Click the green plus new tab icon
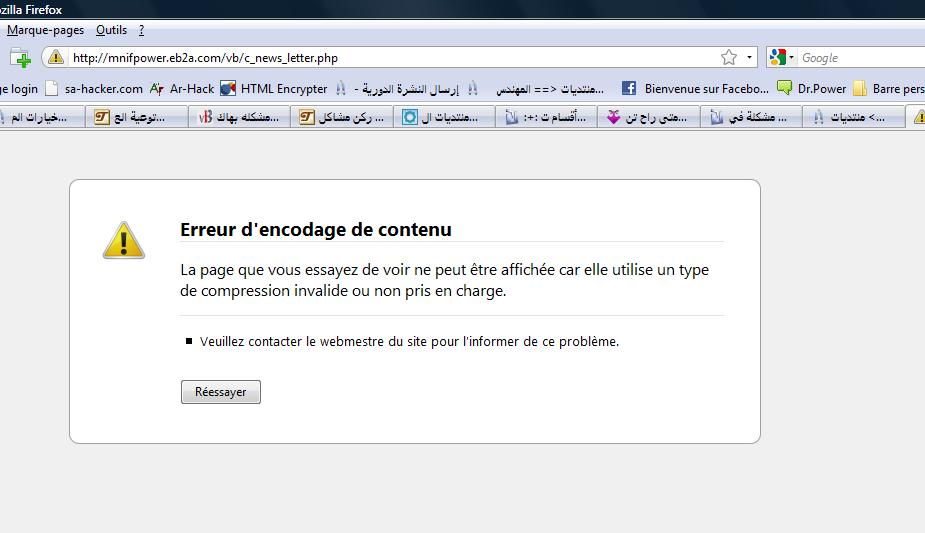The height and width of the screenshot is (533, 925). (x=20, y=58)
